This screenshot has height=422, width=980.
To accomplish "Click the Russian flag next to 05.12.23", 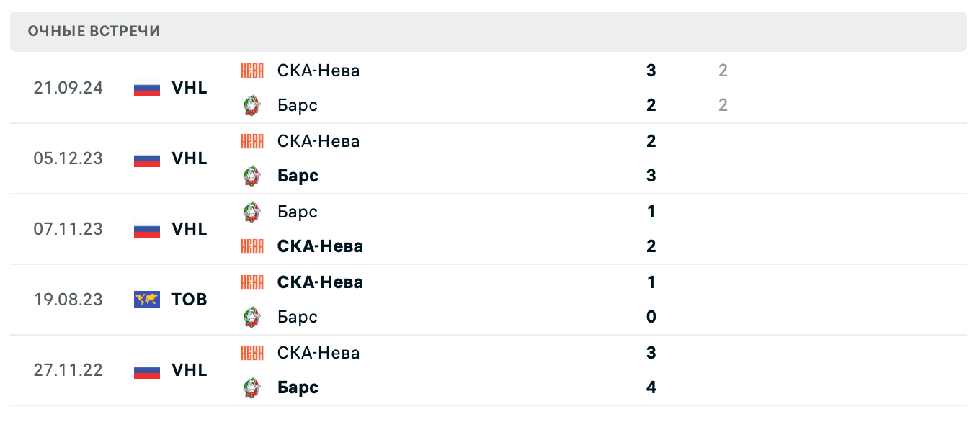I will tap(146, 158).
